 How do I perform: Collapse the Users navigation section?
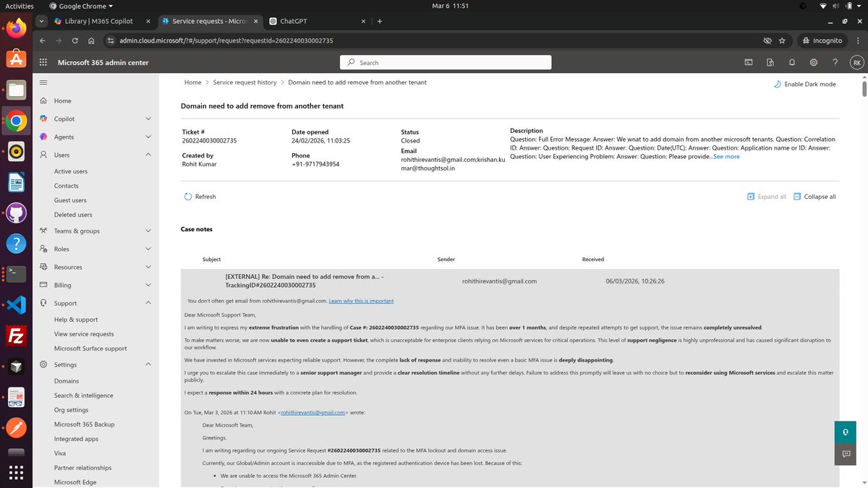(148, 155)
